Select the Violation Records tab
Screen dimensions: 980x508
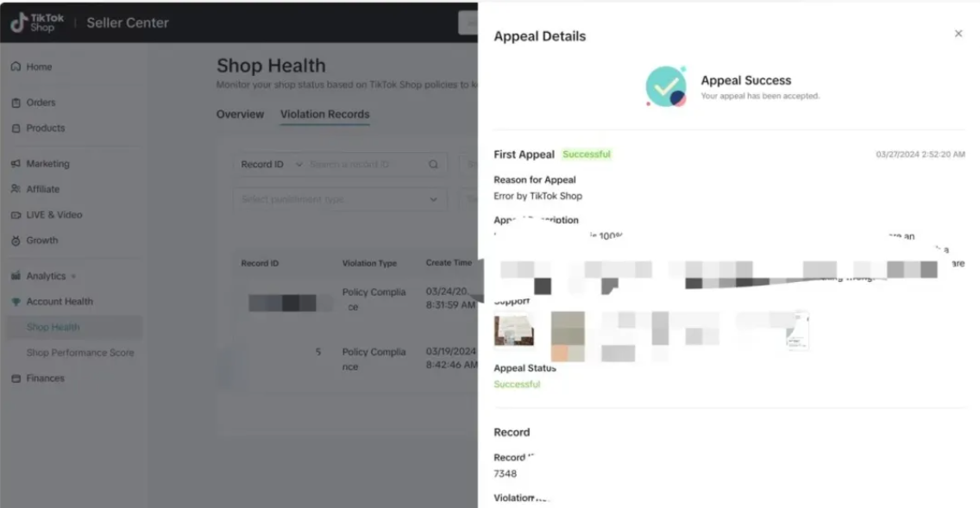click(324, 115)
